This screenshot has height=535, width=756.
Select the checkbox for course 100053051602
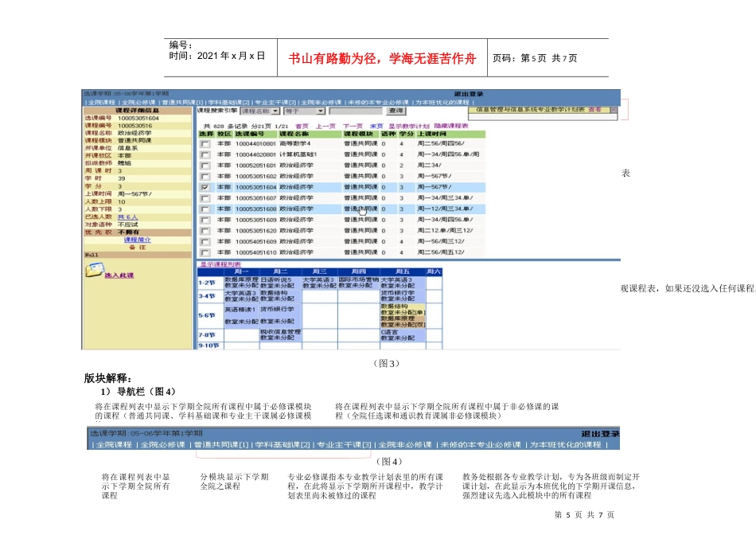(205, 177)
